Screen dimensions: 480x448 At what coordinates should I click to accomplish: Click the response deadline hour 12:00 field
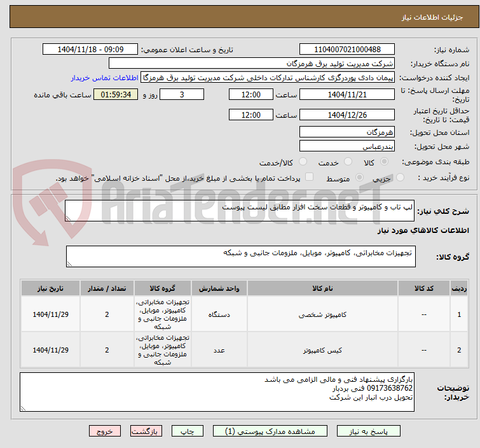tap(251, 94)
